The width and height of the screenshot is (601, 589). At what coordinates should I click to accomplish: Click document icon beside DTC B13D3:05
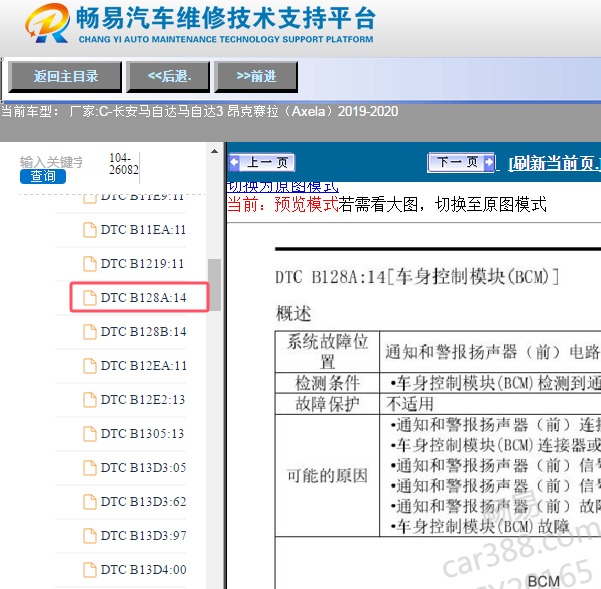pos(90,468)
